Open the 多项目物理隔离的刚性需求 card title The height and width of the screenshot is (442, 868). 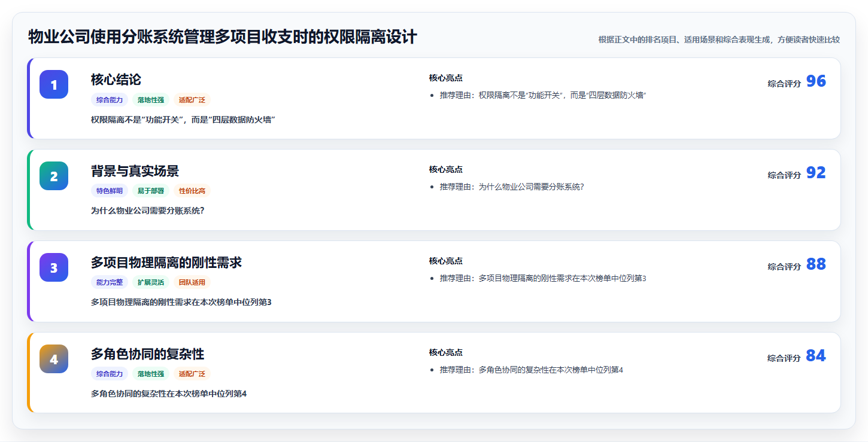(x=166, y=263)
